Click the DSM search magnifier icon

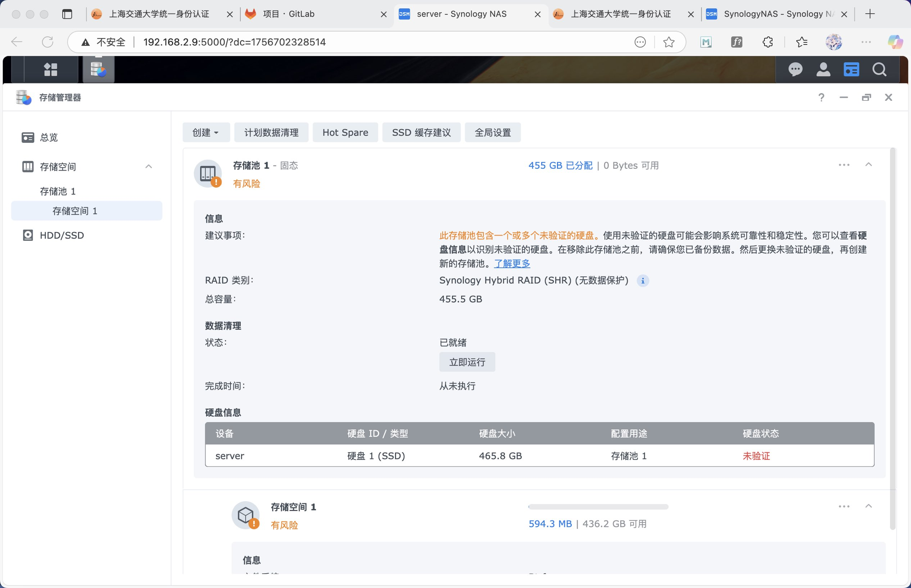[x=879, y=69]
